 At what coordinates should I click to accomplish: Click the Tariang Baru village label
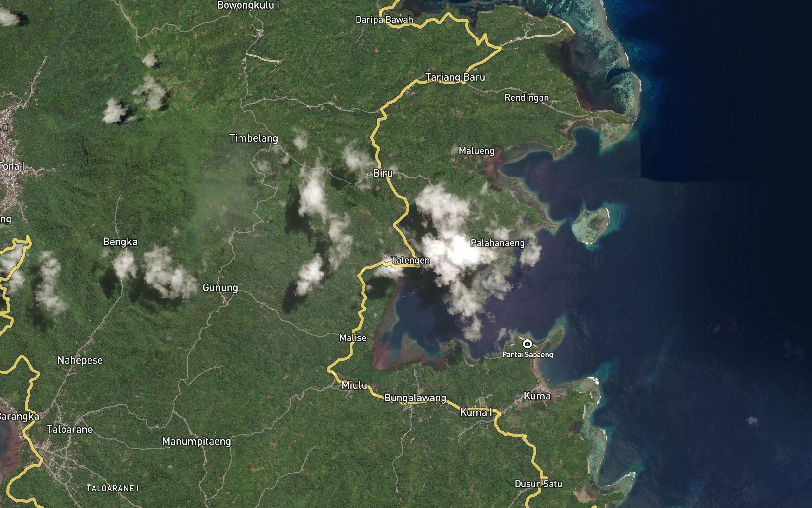(455, 77)
